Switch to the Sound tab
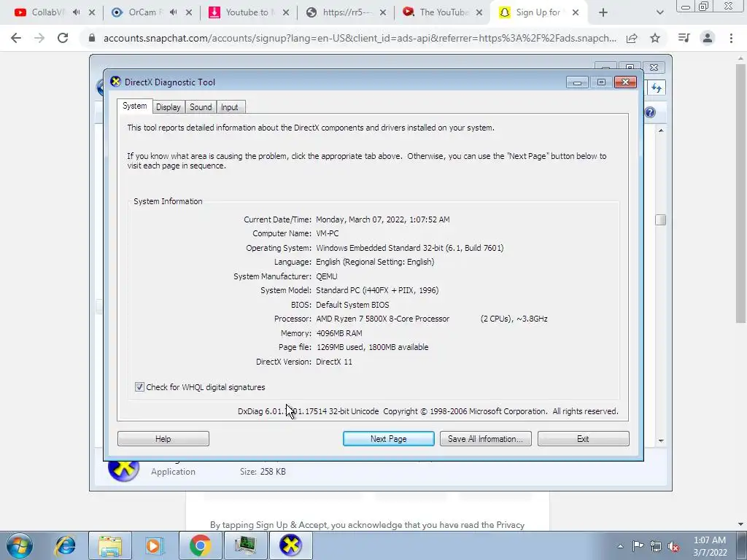The image size is (747, 560). (201, 107)
